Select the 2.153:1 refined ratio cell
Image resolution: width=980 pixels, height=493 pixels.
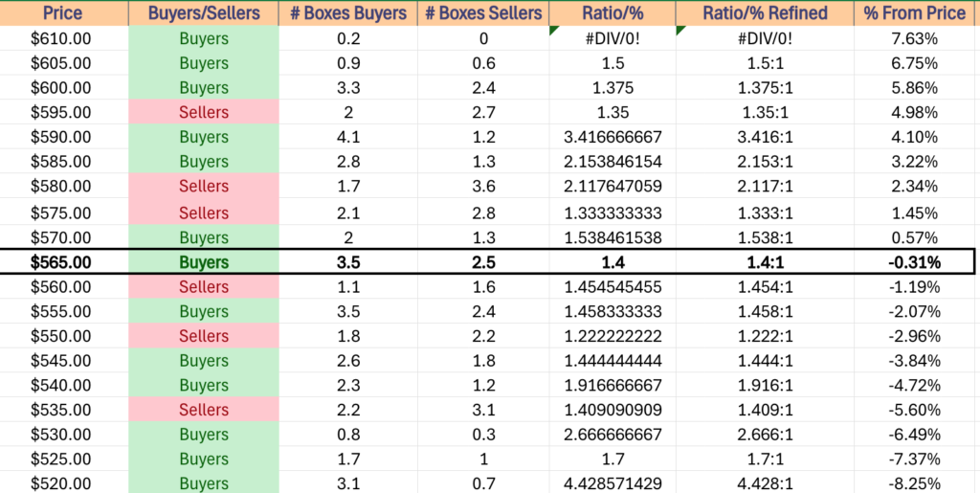click(x=765, y=161)
